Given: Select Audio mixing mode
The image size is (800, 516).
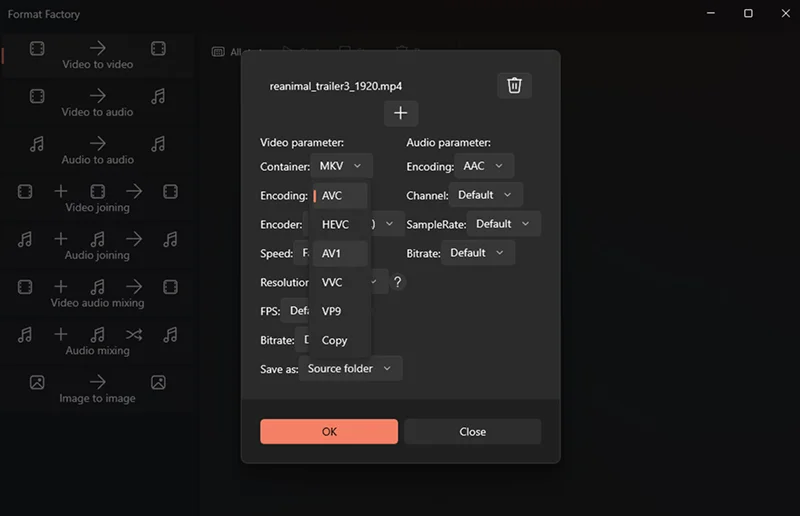Looking at the screenshot, I should pos(97,341).
